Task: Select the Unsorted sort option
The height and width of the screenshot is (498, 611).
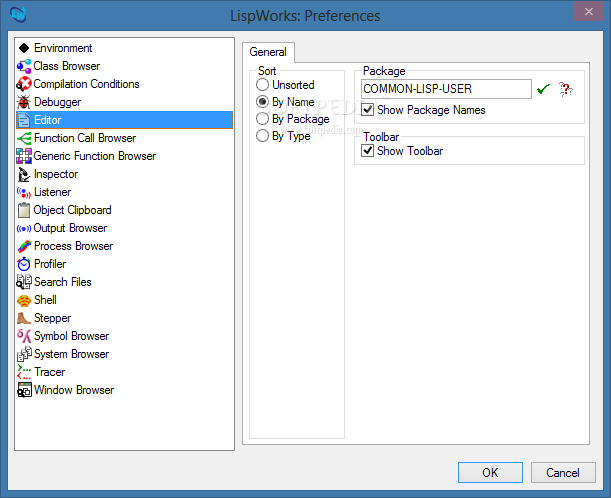Action: click(x=285, y=85)
